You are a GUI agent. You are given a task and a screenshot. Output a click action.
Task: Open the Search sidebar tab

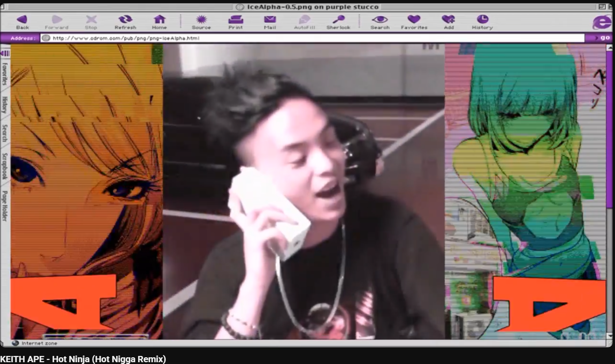(x=5, y=133)
